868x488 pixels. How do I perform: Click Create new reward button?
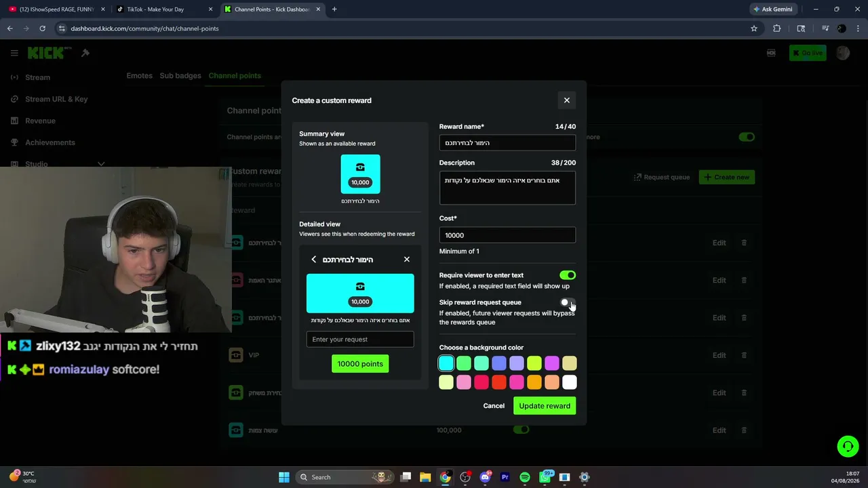(x=727, y=177)
